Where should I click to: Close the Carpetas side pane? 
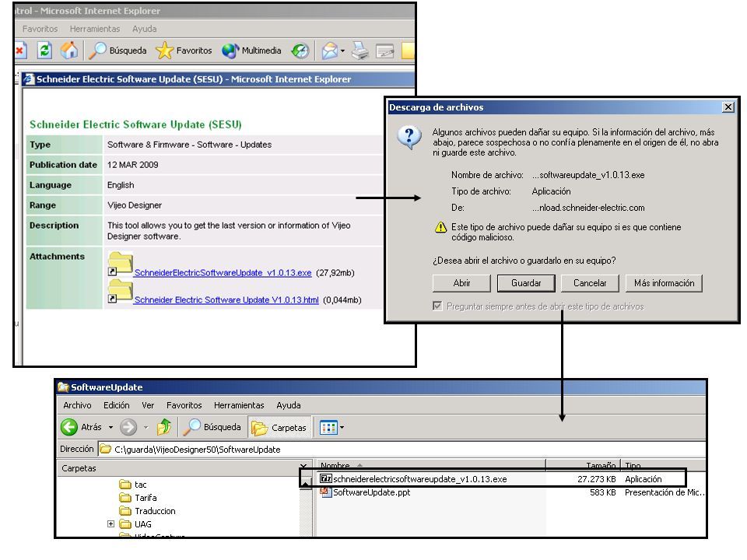tap(303, 467)
